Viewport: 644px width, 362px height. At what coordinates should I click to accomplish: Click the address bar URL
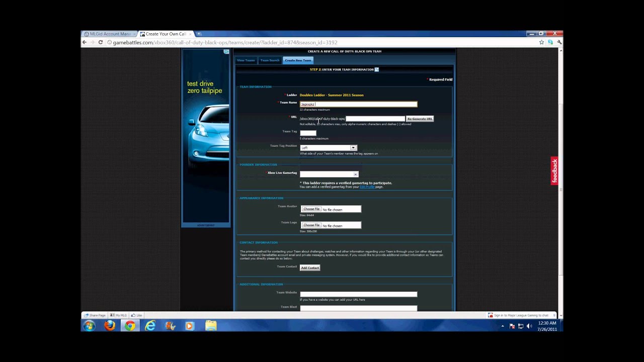pos(225,42)
